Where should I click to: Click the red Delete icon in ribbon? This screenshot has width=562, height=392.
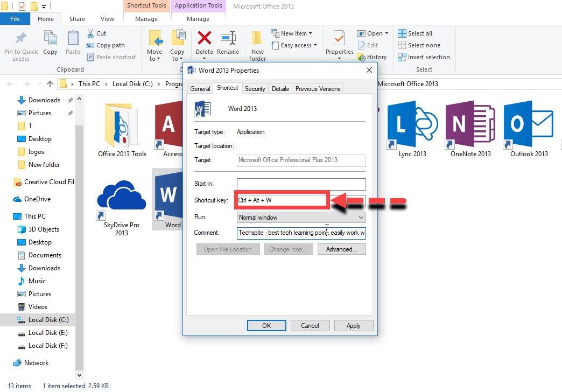coord(204,39)
